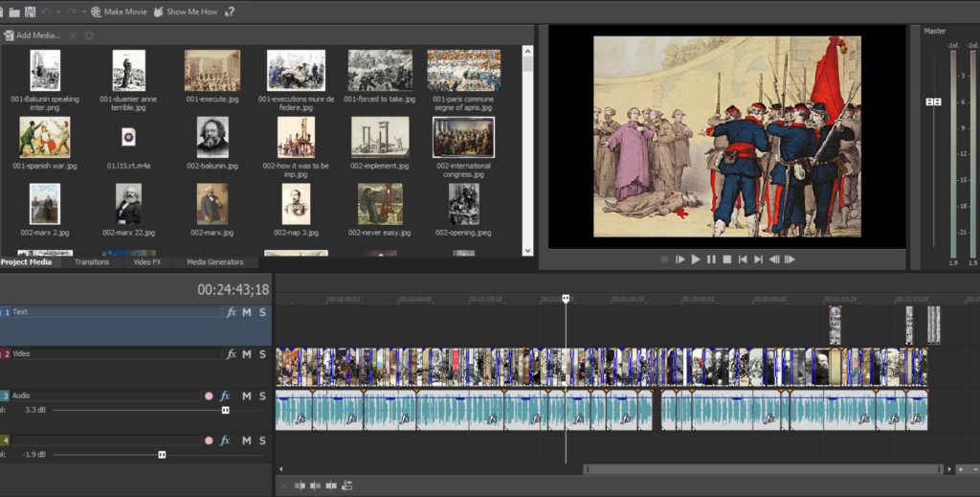Remove selected media with X icon beside Add Media
The height and width of the screenshot is (497, 980).
[x=73, y=35]
